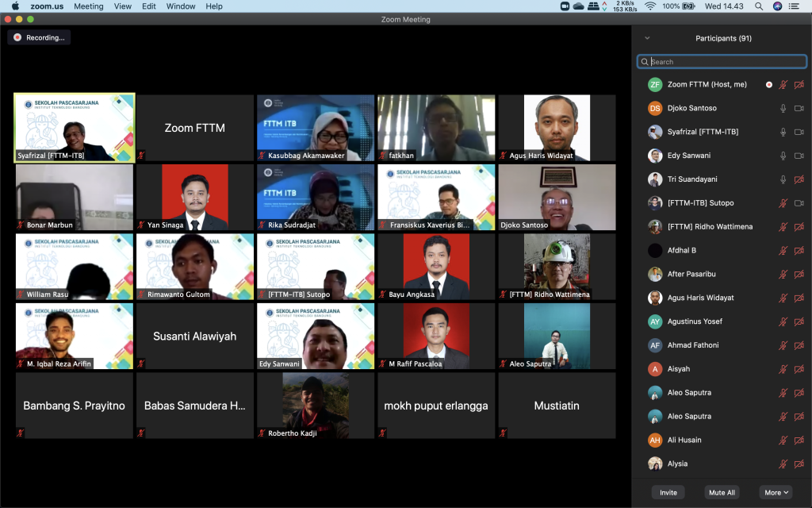This screenshot has width=812, height=508.
Task: Open Notification Center icon in menu bar
Action: 794,6
